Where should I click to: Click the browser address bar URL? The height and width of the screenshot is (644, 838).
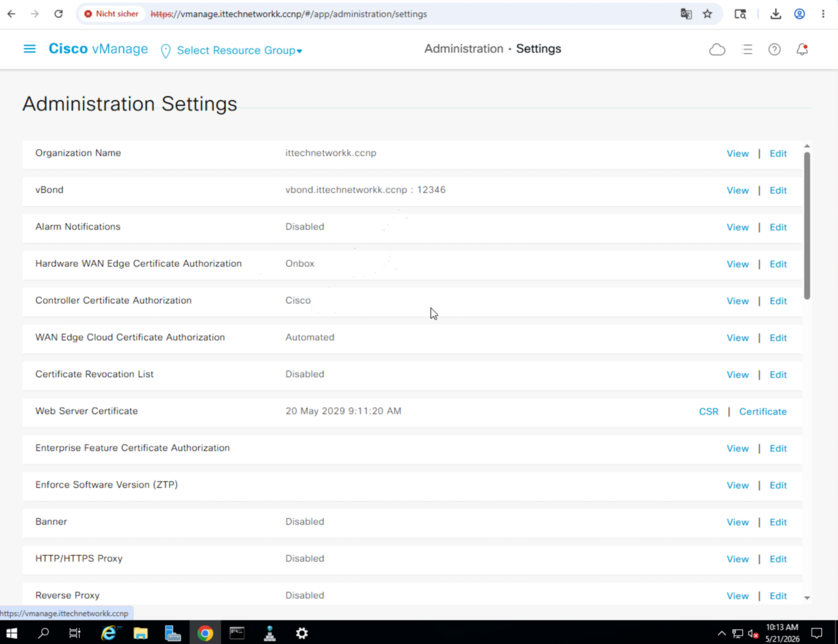coord(289,14)
